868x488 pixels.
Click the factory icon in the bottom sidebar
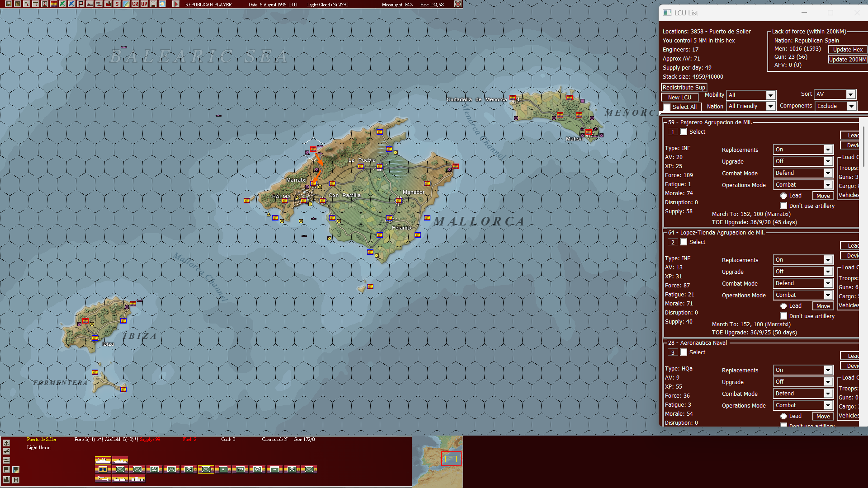[6, 480]
